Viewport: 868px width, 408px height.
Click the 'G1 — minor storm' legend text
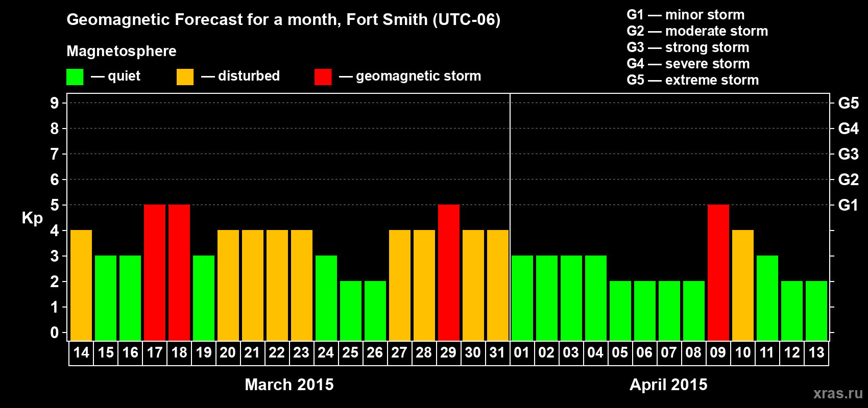pyautogui.click(x=686, y=15)
